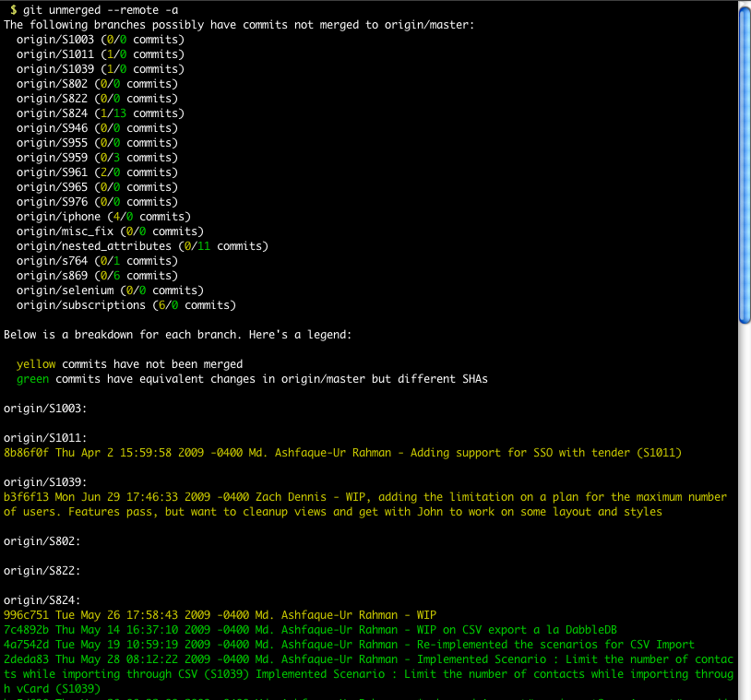Click the 'origin/S1039:' breakdown heading
Screen dimensions: 751x700
(45, 482)
